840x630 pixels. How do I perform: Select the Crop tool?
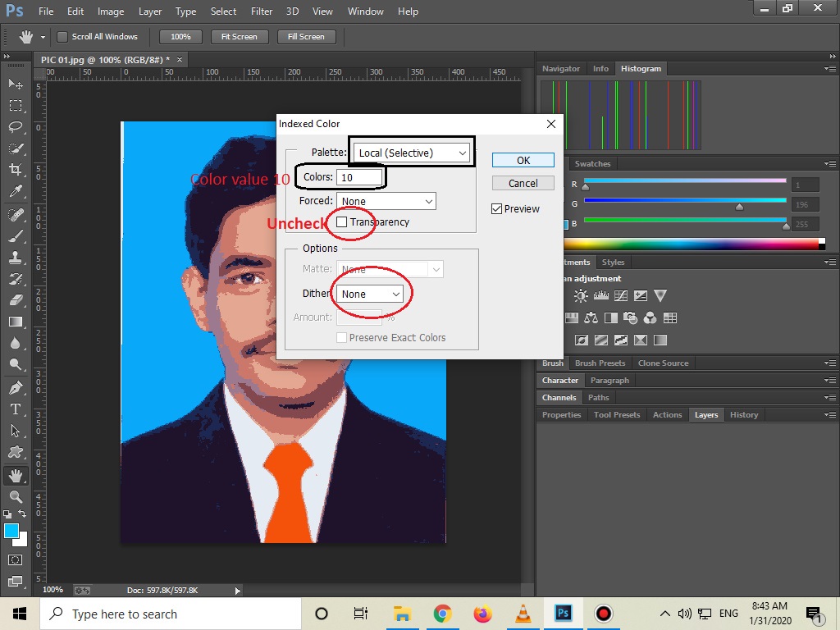click(x=16, y=169)
